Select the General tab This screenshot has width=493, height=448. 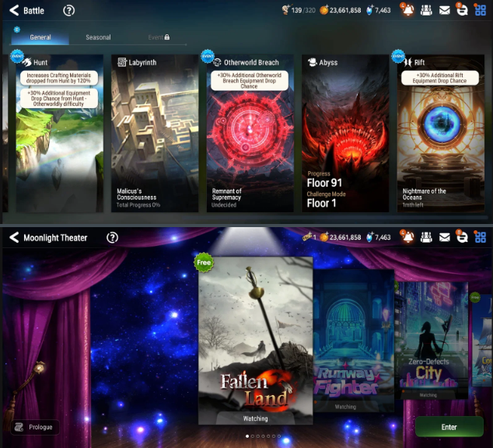click(x=40, y=37)
